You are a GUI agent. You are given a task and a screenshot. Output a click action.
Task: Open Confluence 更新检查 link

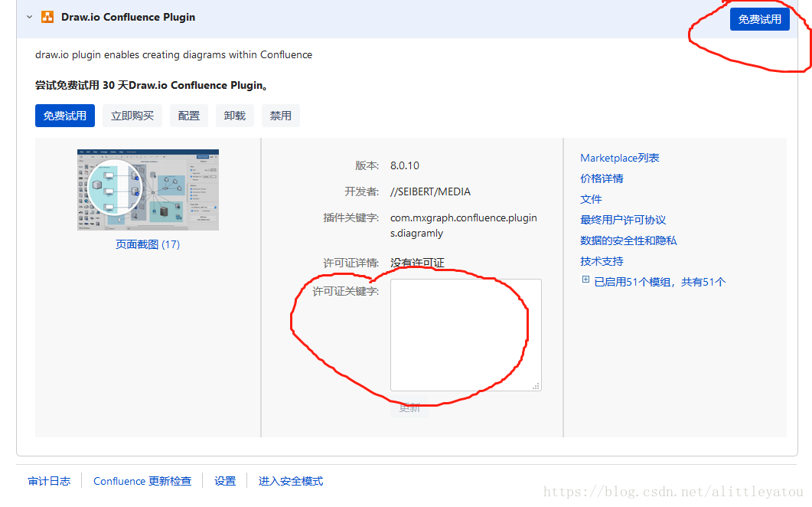[x=142, y=481]
